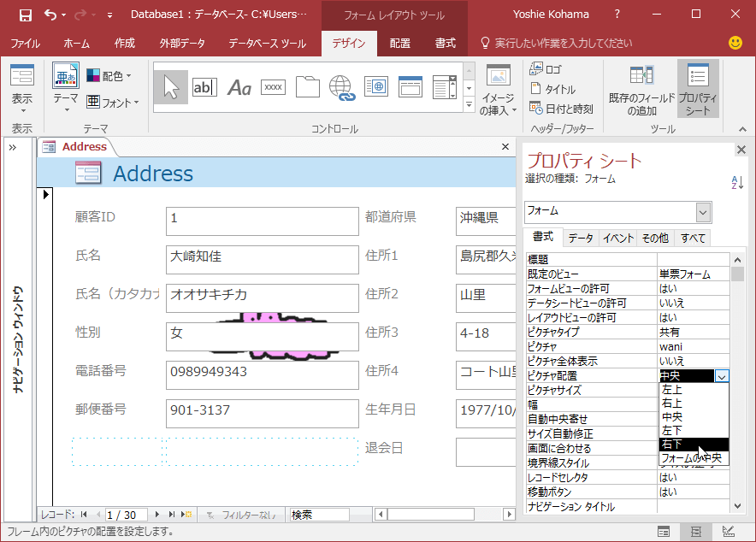Image resolution: width=756 pixels, height=542 pixels.
Task: Choose the Combo Box control icon
Action: click(x=444, y=87)
